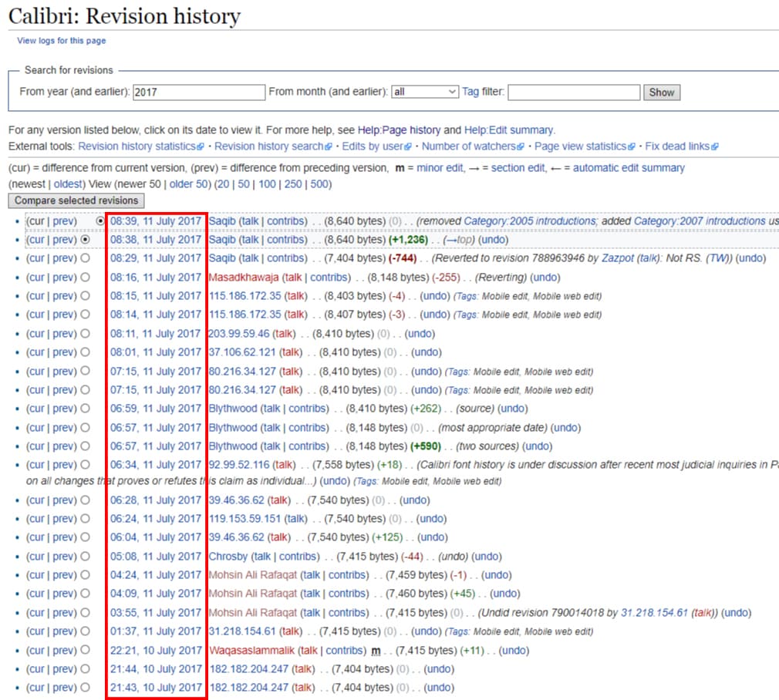Open user 92.99.52.116 contributions
The height and width of the screenshot is (700, 779).
pos(239,465)
